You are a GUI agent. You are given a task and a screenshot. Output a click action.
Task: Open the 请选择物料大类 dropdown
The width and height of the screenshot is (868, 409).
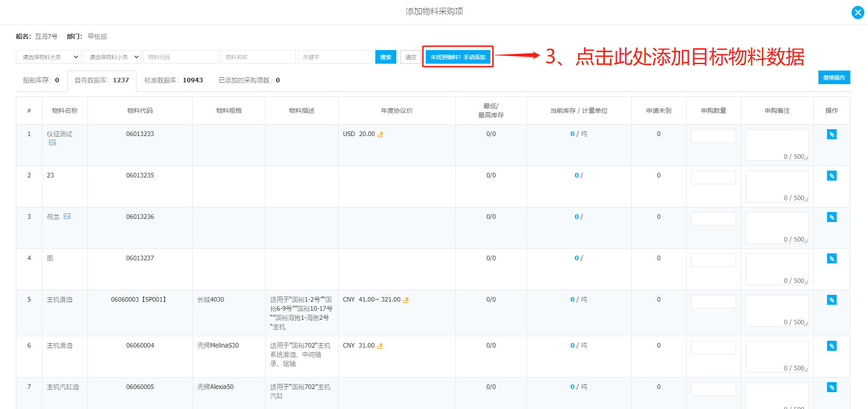(x=48, y=57)
